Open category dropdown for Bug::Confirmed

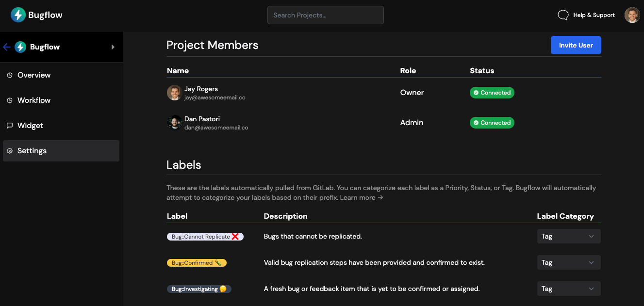click(x=569, y=262)
